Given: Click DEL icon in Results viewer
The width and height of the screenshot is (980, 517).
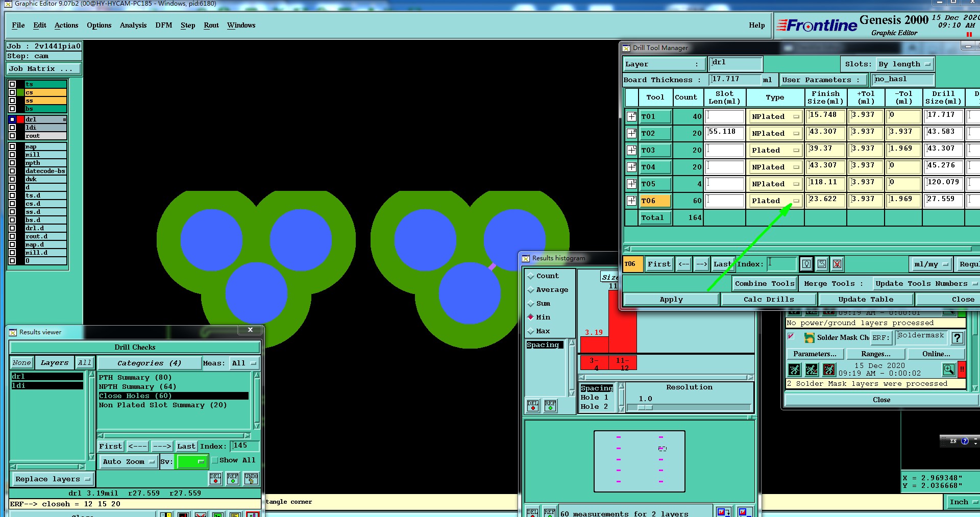Looking at the screenshot, I should point(215,478).
